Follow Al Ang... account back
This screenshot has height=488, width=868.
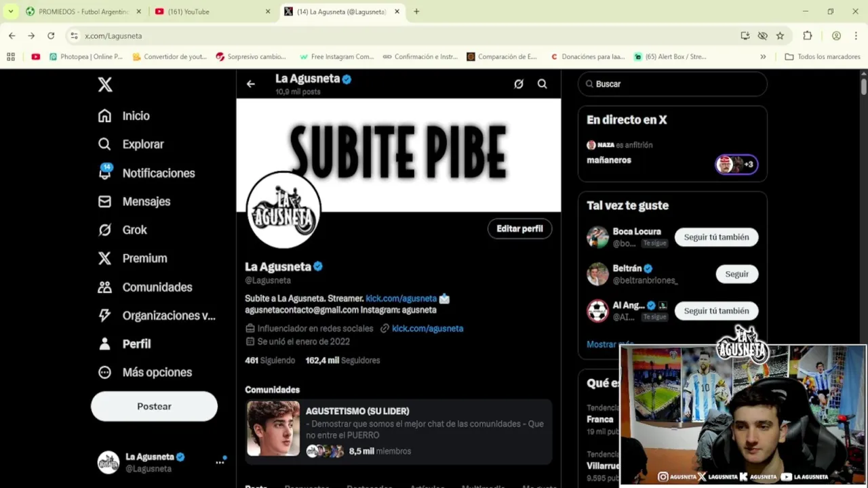(x=716, y=311)
